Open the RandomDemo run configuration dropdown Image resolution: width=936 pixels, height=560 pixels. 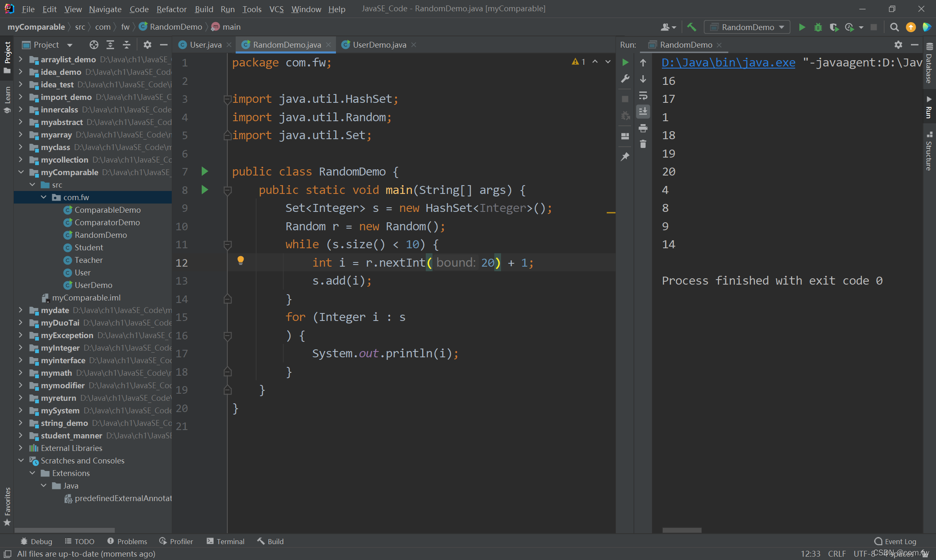(747, 27)
